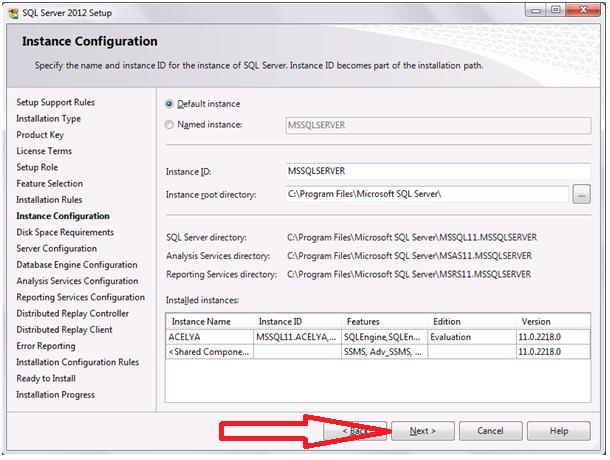The height and width of the screenshot is (460, 610).
Task: Click the Edition column header
Action: 472,321
